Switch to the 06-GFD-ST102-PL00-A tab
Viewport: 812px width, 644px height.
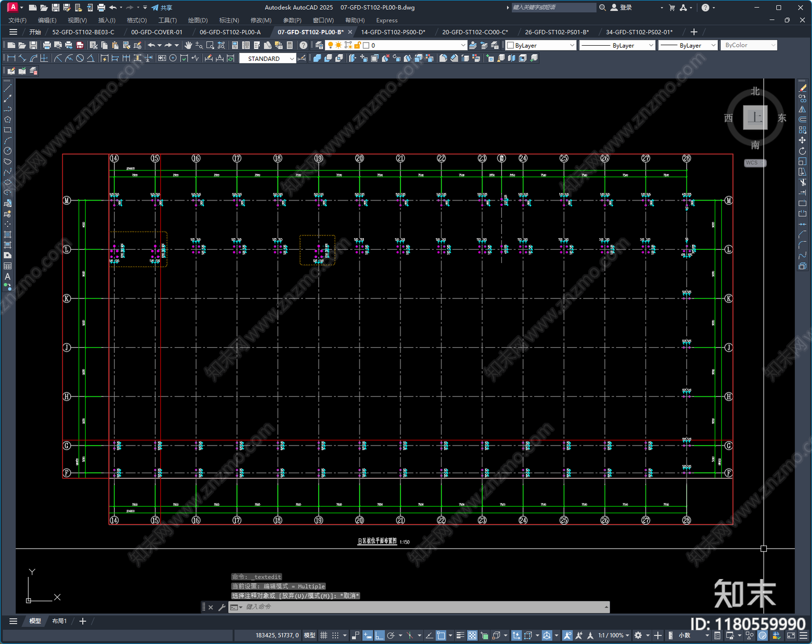(x=230, y=32)
